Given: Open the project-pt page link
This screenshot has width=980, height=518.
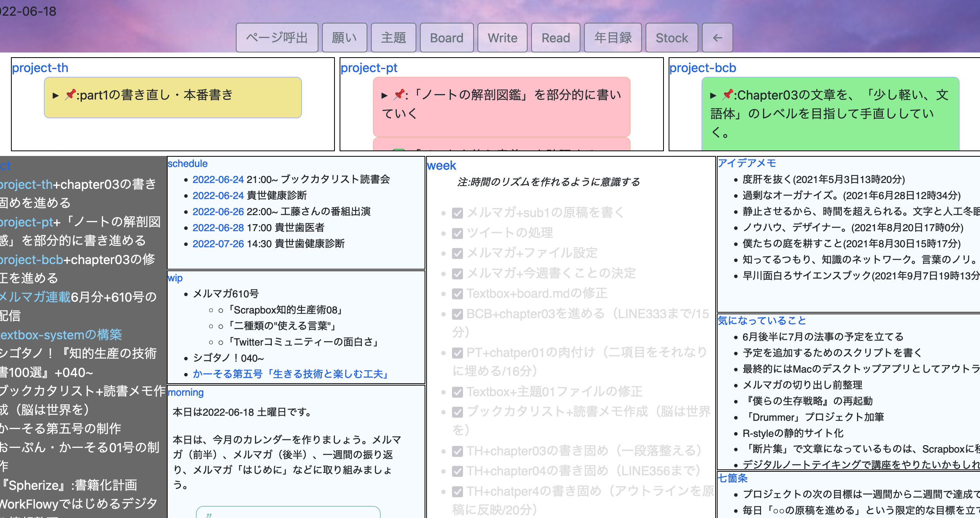Looking at the screenshot, I should pyautogui.click(x=369, y=67).
